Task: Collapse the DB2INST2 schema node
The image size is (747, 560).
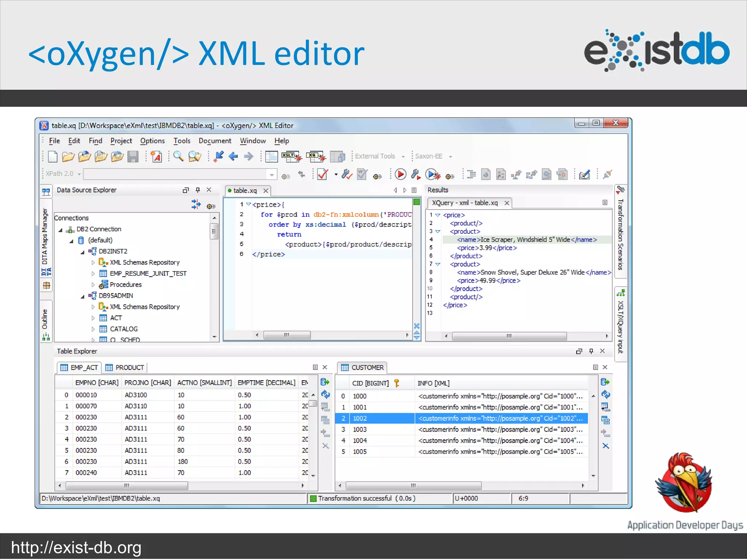Action: coord(83,252)
